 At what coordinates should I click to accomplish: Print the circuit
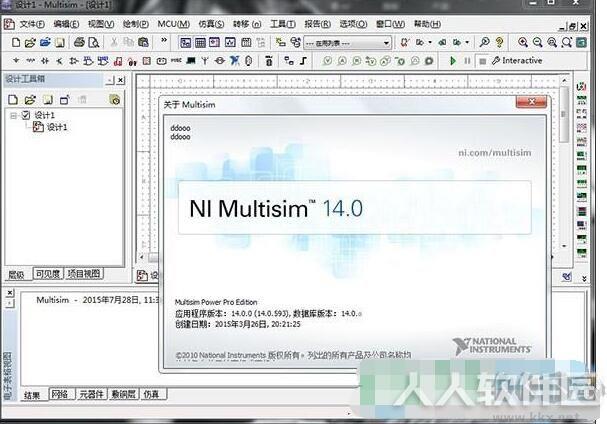point(79,42)
